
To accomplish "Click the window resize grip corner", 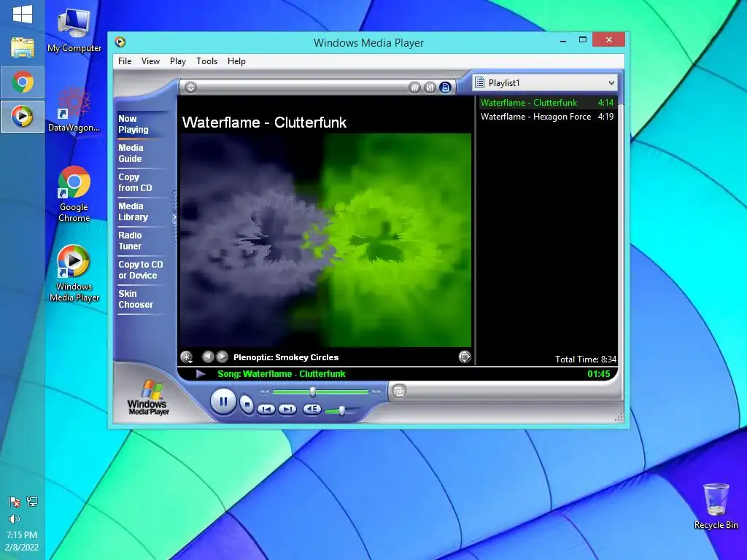I will pyautogui.click(x=619, y=418).
